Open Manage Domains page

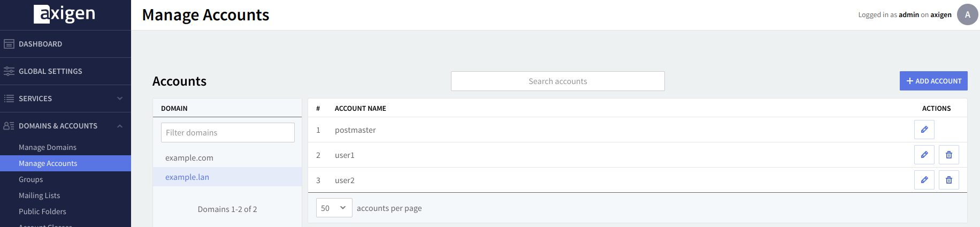tap(48, 147)
